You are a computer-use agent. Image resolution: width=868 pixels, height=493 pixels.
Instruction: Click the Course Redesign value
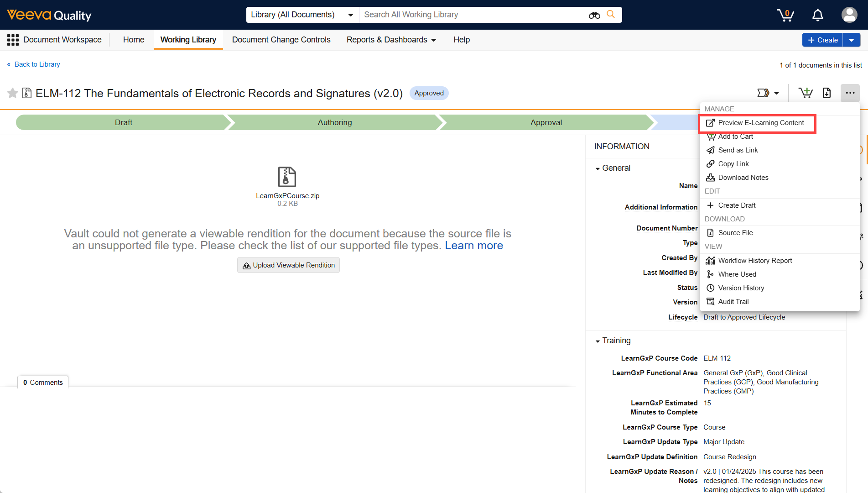click(730, 457)
